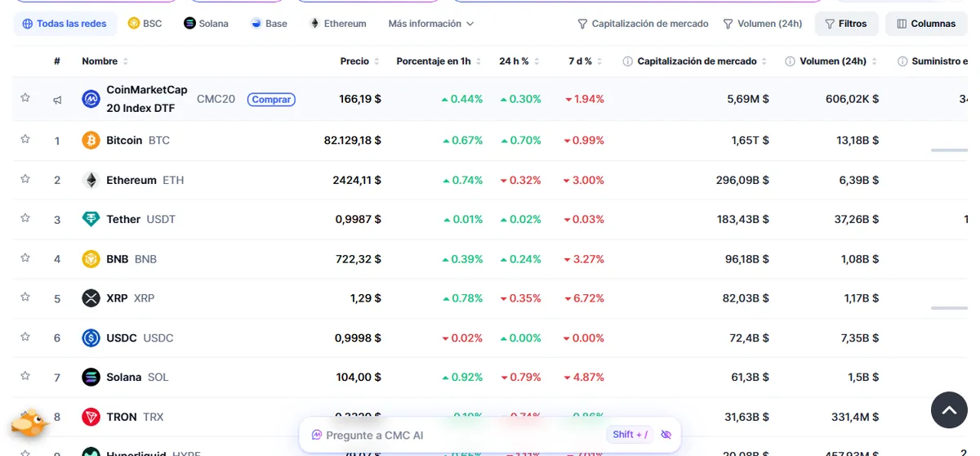
Task: Click Ethereum market cap 296,09B $
Action: coord(742,180)
